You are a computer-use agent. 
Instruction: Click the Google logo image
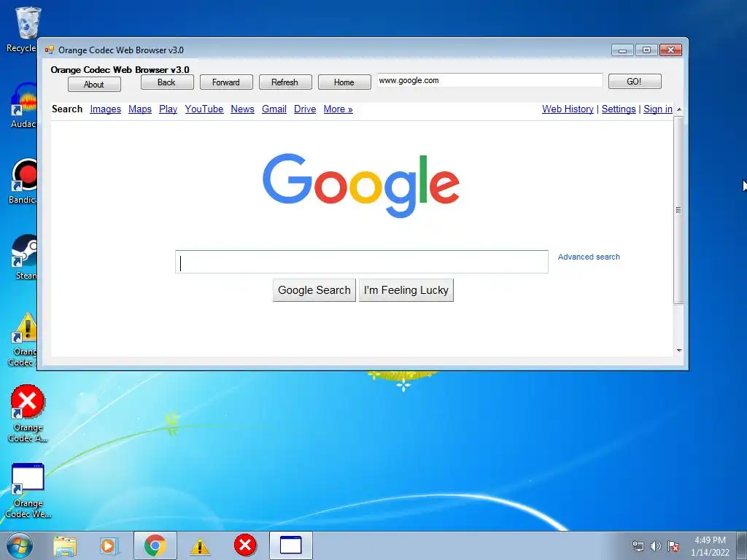click(360, 186)
